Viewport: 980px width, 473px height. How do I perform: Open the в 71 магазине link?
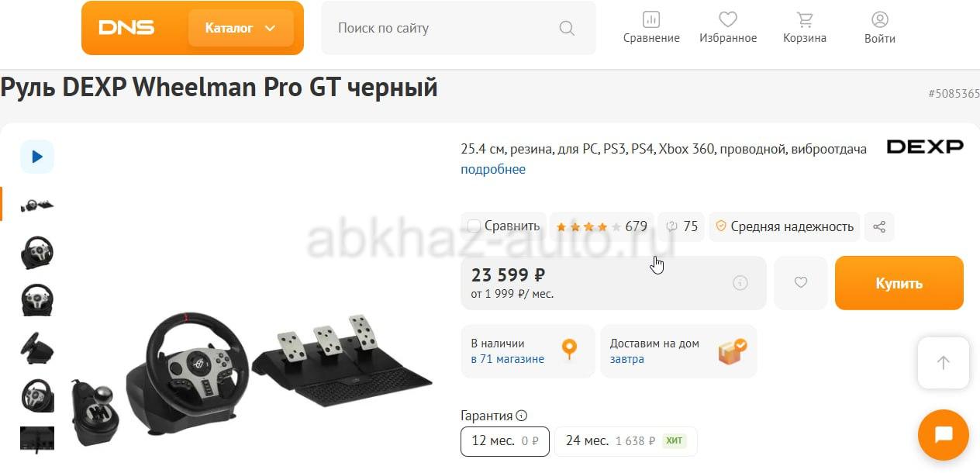(508, 359)
